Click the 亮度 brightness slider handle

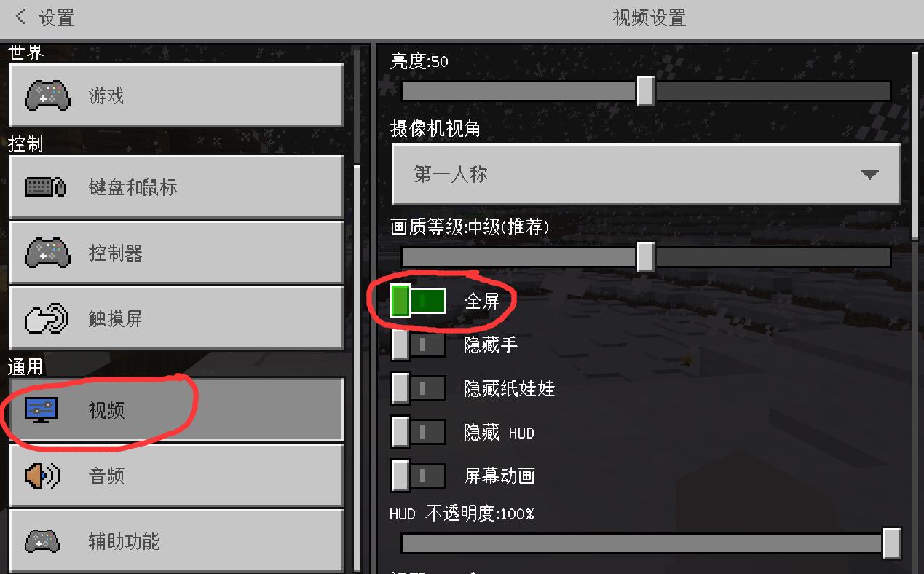point(645,91)
